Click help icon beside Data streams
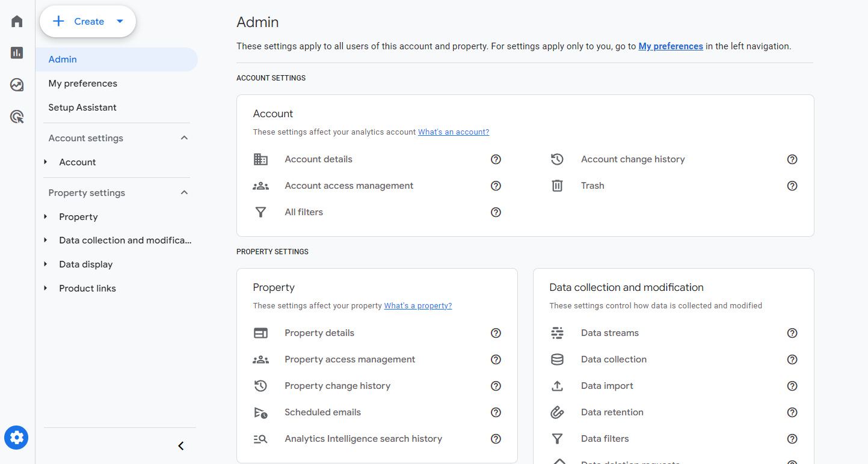The width and height of the screenshot is (868, 464). point(792,333)
